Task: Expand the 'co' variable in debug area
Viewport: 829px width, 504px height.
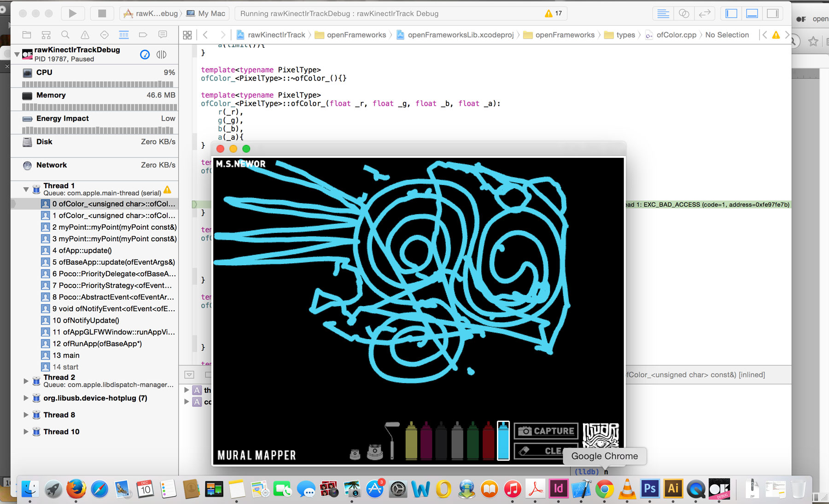Action: click(187, 402)
